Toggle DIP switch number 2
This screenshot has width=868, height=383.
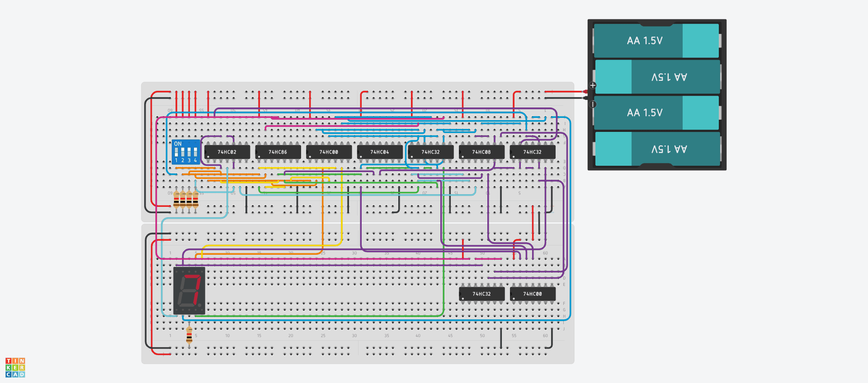point(183,152)
